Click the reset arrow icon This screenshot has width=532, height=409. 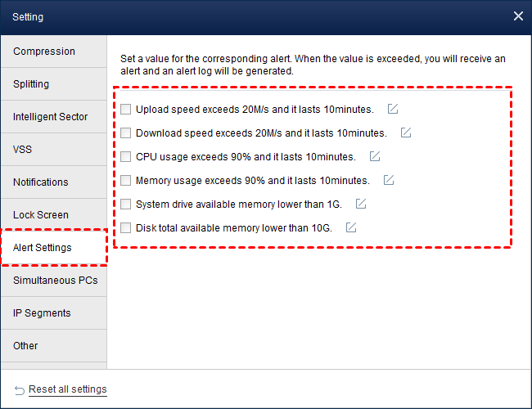tap(20, 389)
